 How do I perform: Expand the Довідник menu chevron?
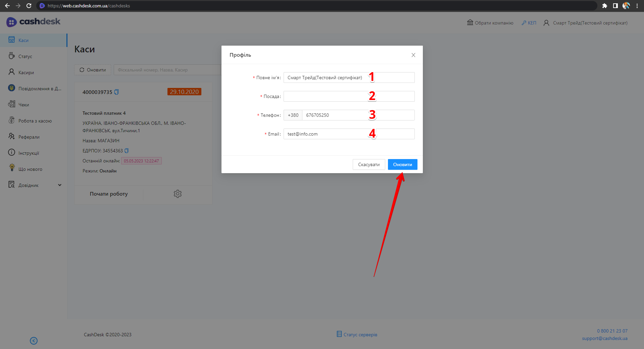[x=60, y=185]
